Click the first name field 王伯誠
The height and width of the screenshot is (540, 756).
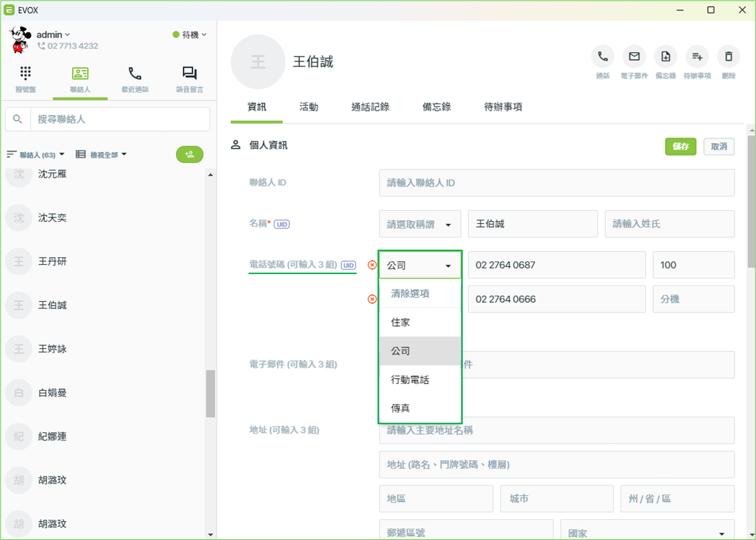(x=533, y=224)
